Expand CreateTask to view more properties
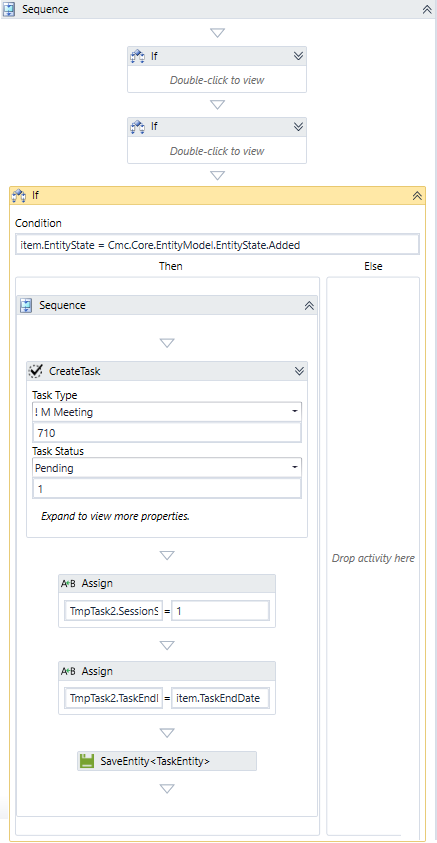The image size is (437, 843). click(x=299, y=370)
